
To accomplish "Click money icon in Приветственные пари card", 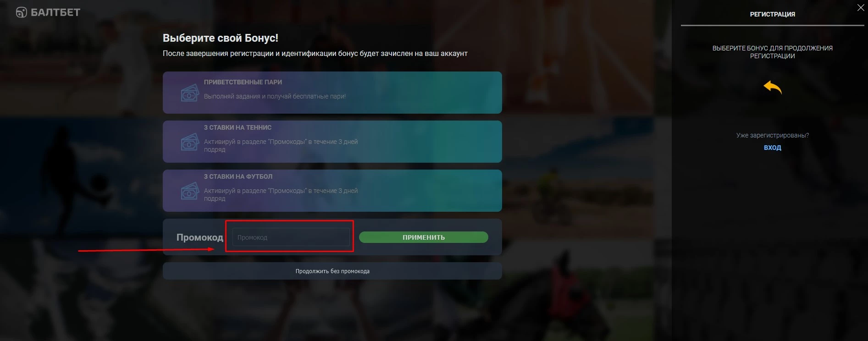I will [x=190, y=93].
